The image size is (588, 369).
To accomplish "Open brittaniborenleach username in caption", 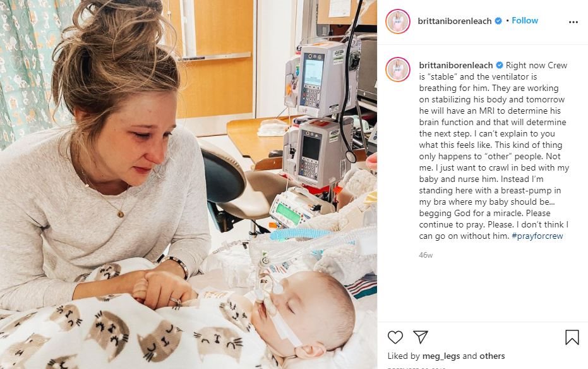I will coord(456,65).
